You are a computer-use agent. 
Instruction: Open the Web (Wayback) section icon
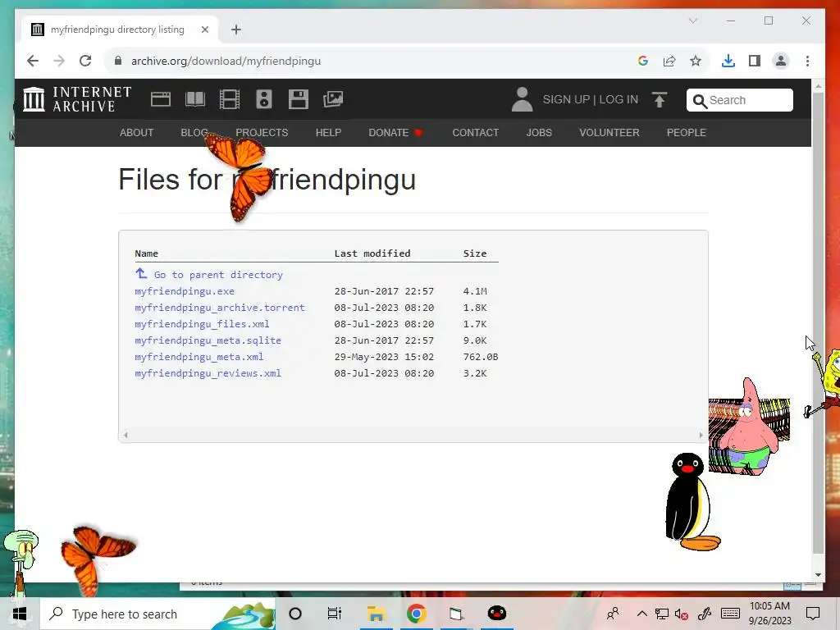point(160,99)
